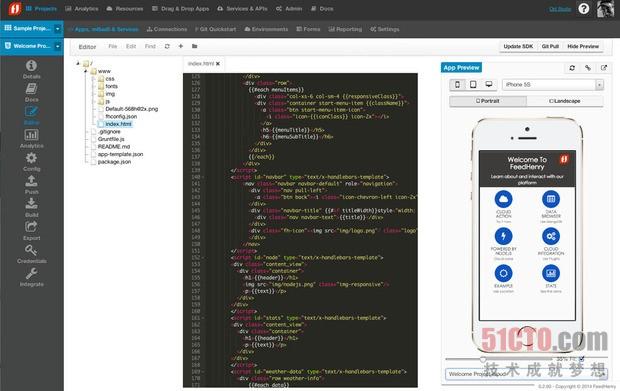Click the Git Pull button
Viewport: 620px width, 391px height.
coord(550,46)
